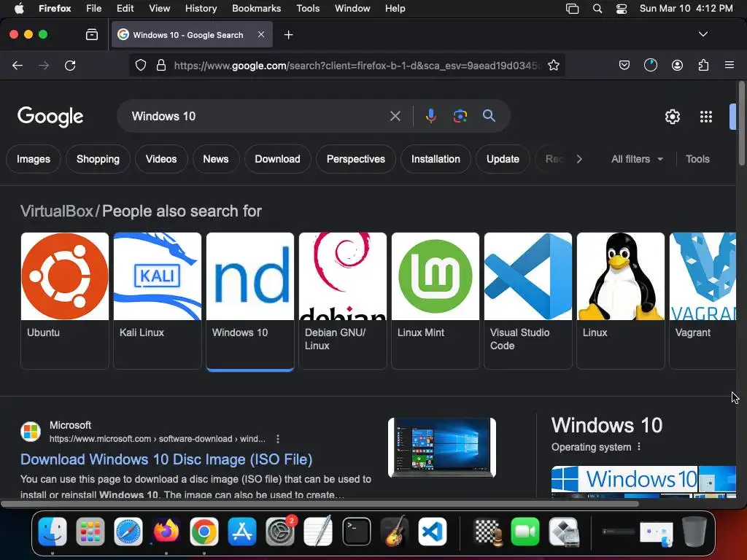The image size is (747, 560).
Task: Filter results by Images
Action: pos(34,159)
